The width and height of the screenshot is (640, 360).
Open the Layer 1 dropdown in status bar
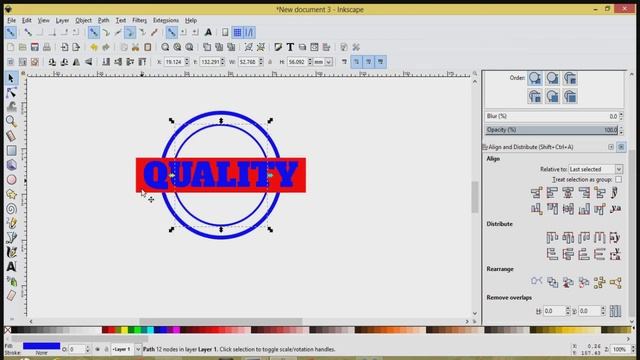pyautogui.click(x=127, y=349)
